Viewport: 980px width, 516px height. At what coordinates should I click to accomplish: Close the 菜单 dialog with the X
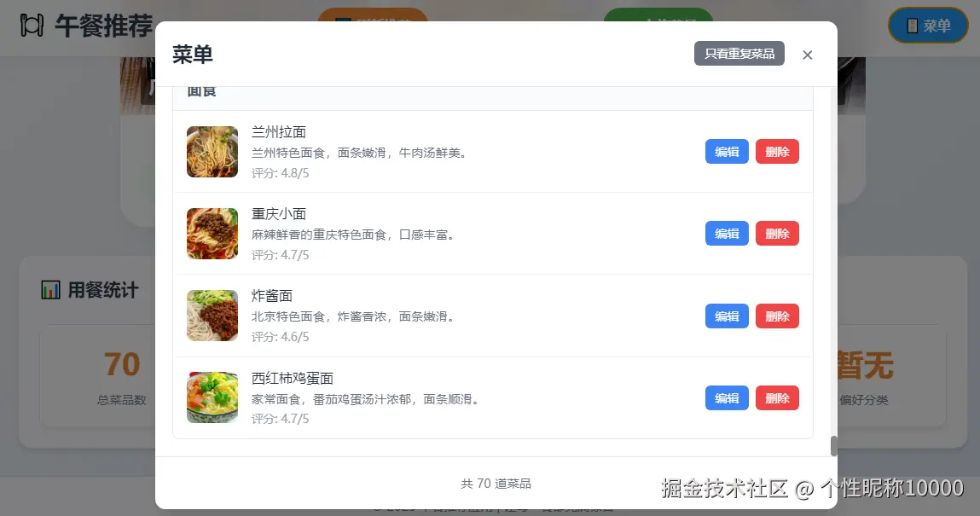[807, 55]
